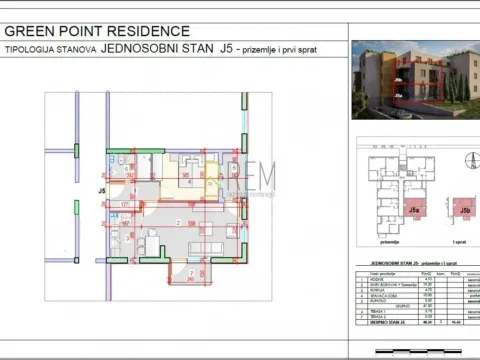This screenshot has width=480, height=360.
Task: Click the sofa icon in the living room
Action: pos(206,248)
